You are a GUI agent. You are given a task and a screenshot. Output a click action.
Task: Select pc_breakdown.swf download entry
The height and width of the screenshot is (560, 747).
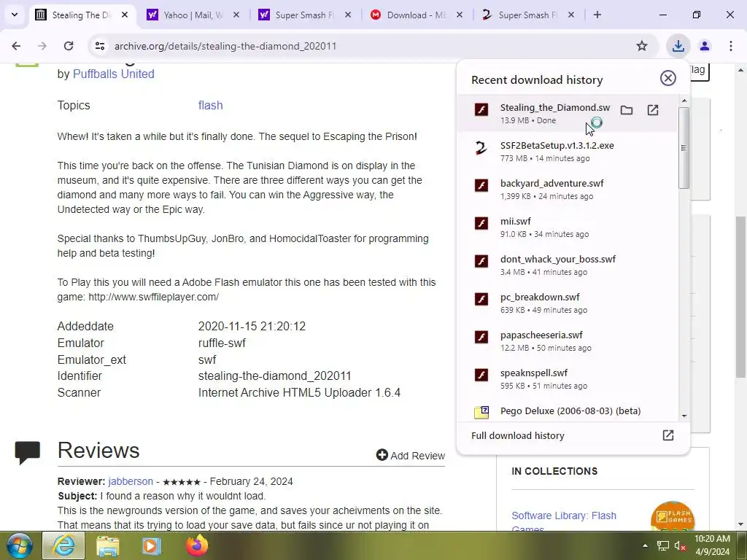[x=567, y=303]
